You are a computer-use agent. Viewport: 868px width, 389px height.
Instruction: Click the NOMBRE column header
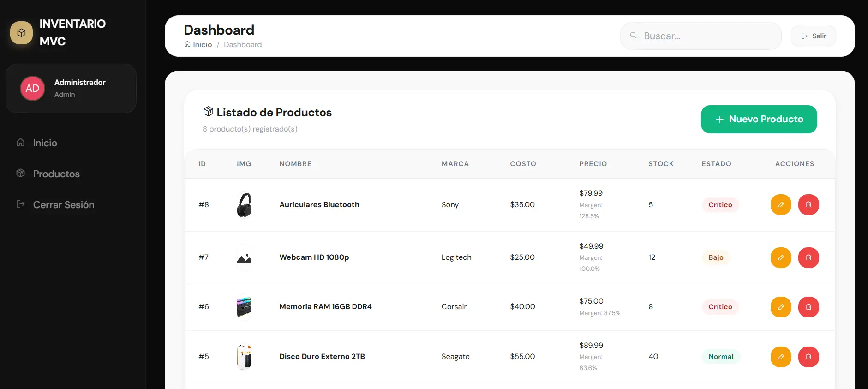tap(295, 164)
